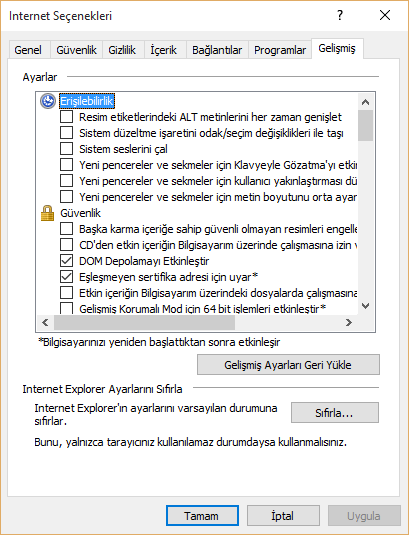Enable Resim etiketlerindeki ALT metinlerini checkbox

tap(66, 117)
